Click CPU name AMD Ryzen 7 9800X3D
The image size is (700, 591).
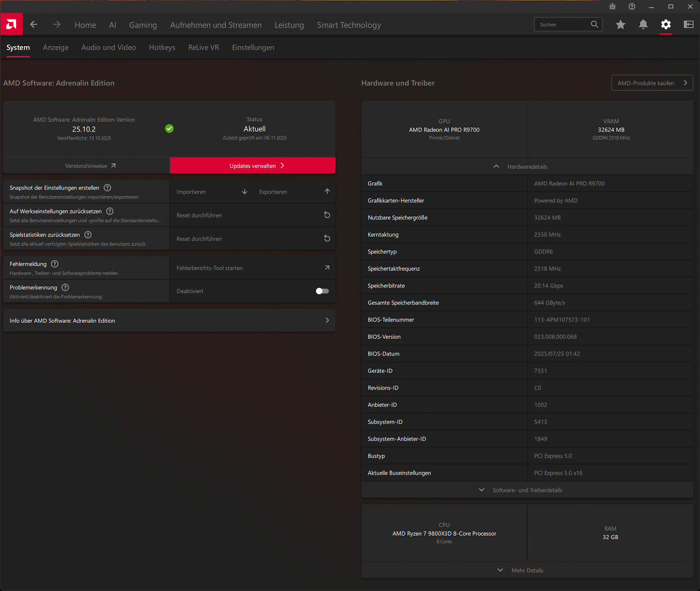444,533
